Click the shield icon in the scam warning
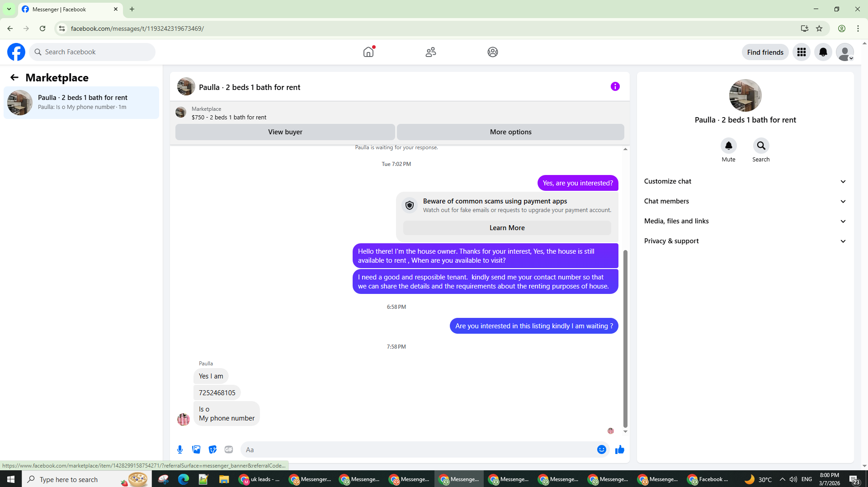Viewport: 868px width, 487px height. tap(410, 205)
